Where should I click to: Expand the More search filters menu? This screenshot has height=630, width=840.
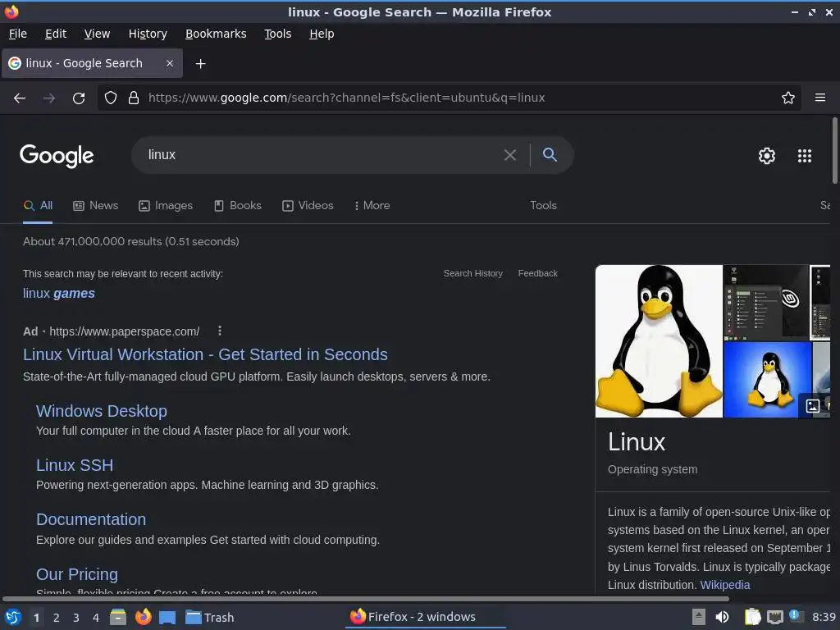tap(372, 205)
